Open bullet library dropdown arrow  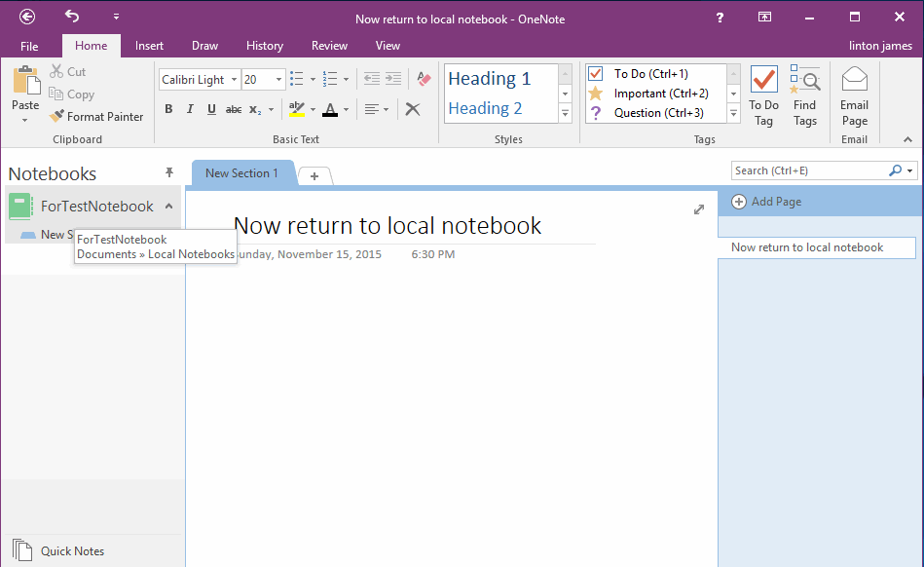tap(313, 79)
